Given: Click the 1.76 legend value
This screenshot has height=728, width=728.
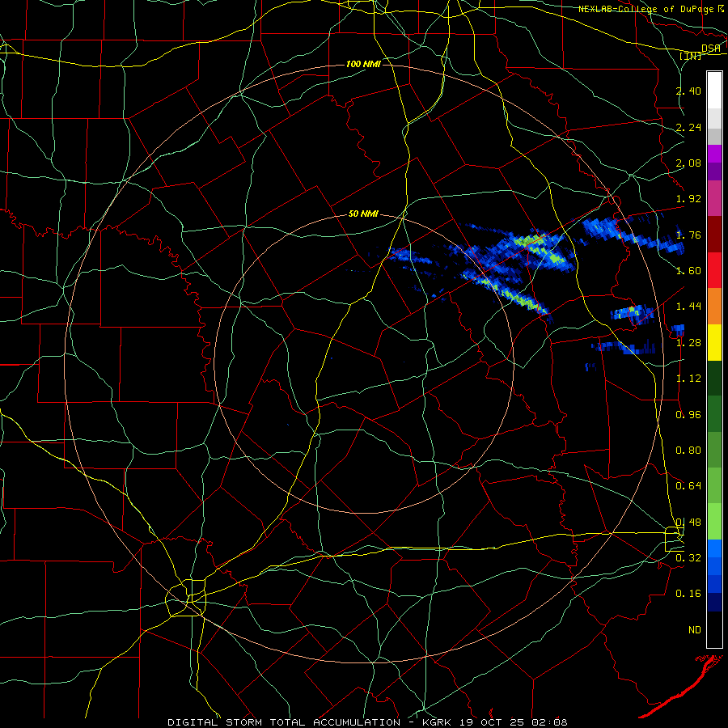Looking at the screenshot, I should click(688, 235).
